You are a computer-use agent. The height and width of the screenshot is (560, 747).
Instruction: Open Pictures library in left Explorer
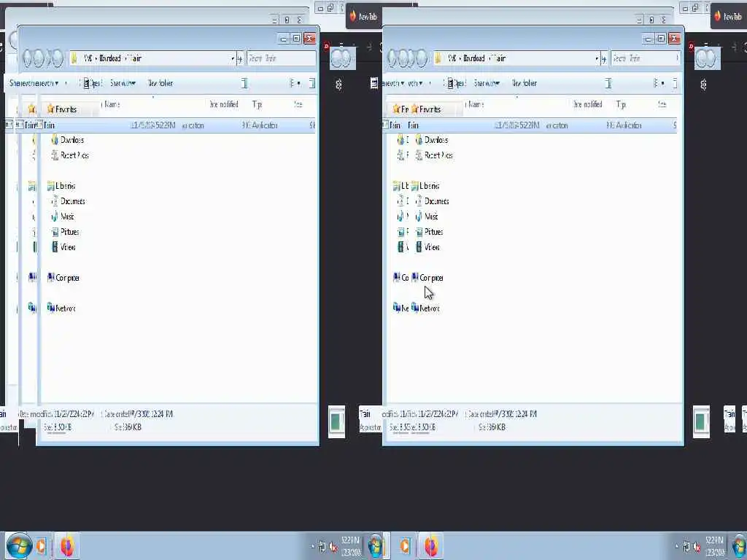coord(65,232)
